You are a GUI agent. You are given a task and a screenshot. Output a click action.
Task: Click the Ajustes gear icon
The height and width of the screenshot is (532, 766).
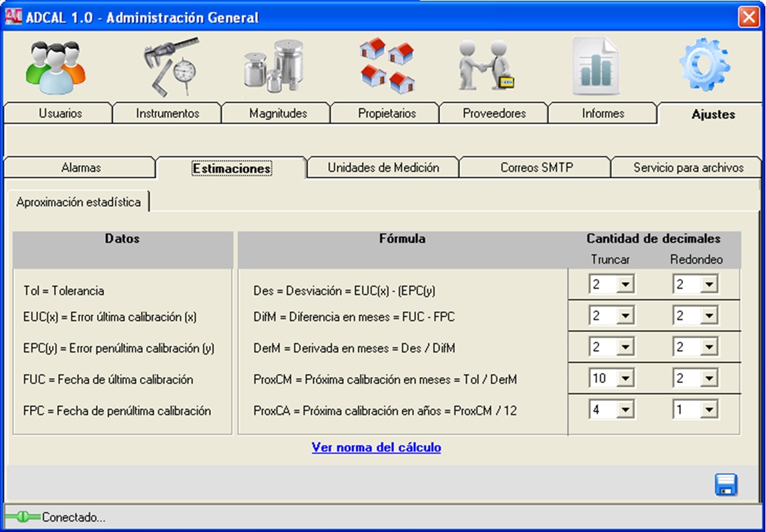tap(704, 66)
